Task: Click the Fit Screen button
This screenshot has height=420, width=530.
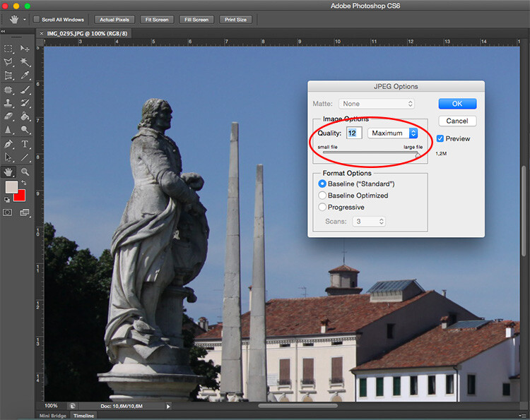Action: (x=155, y=19)
